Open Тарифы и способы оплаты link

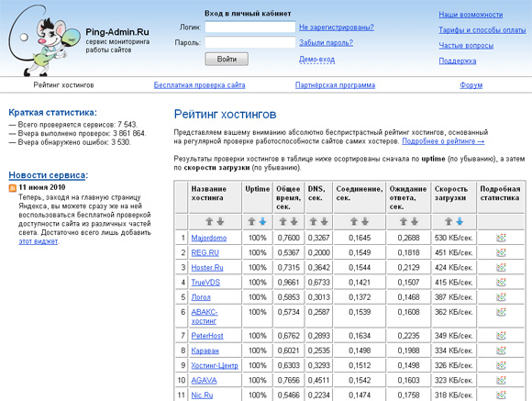(x=482, y=30)
